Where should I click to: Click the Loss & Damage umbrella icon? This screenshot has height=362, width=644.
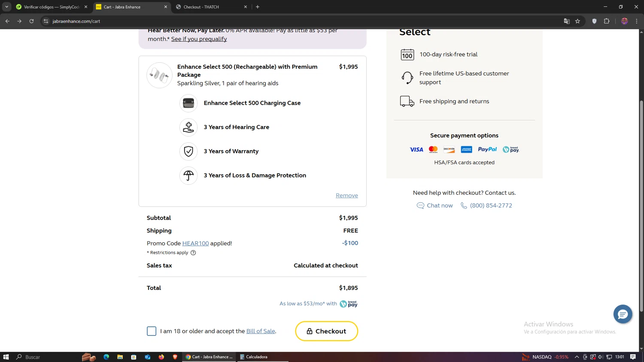(x=188, y=175)
